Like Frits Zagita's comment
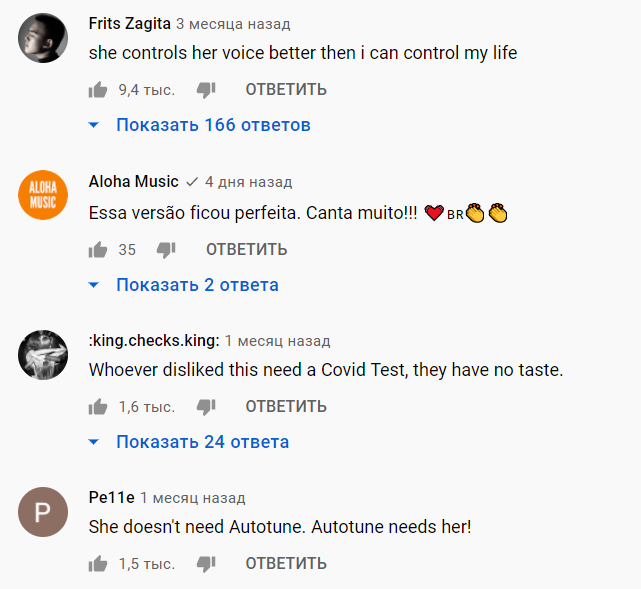Image resolution: width=641 pixels, height=589 pixels. coord(98,90)
